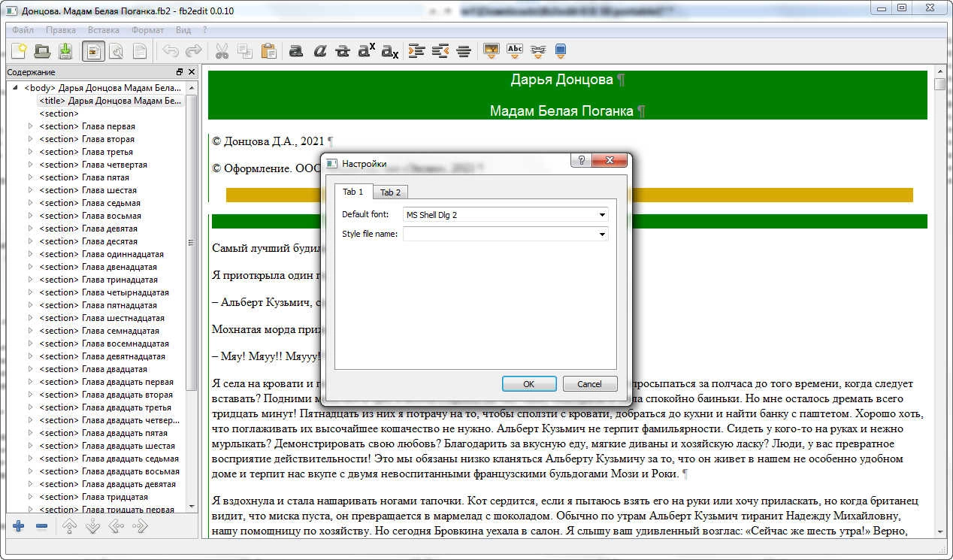The width and height of the screenshot is (953, 560).
Task: Move section right with the right-arrow icon
Action: pyautogui.click(x=140, y=527)
